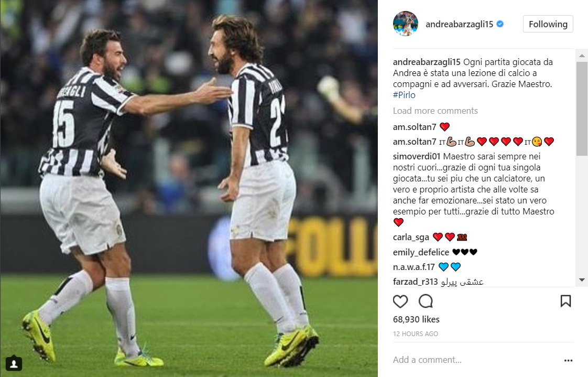Like the post with the heart icon
The image size is (588, 377).
tap(400, 301)
